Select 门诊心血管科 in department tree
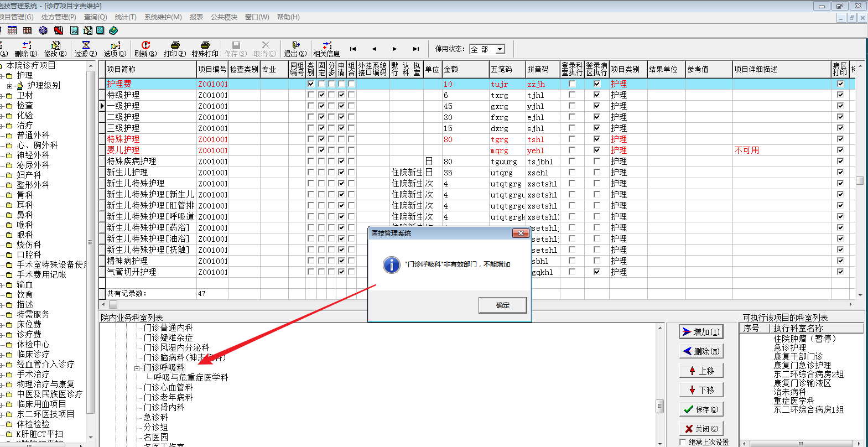The width and height of the screenshot is (868, 447). tap(168, 388)
